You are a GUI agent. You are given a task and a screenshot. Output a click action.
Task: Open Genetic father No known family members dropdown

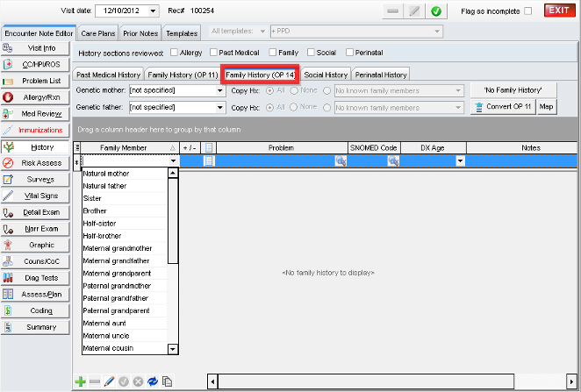[458, 108]
